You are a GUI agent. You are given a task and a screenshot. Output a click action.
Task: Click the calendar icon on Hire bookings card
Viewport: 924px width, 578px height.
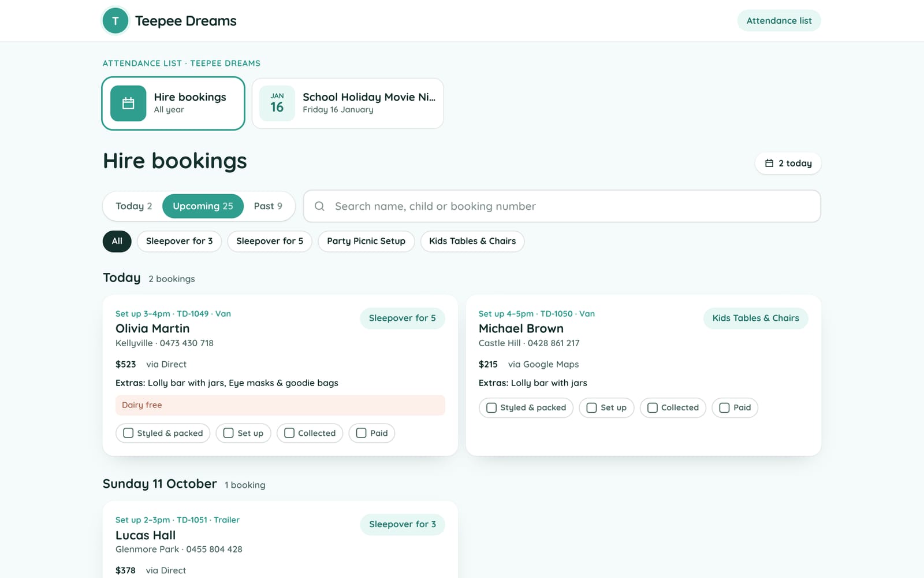(128, 103)
